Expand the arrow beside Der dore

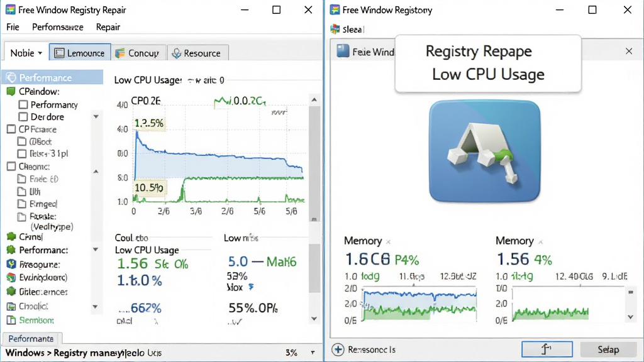point(96,116)
